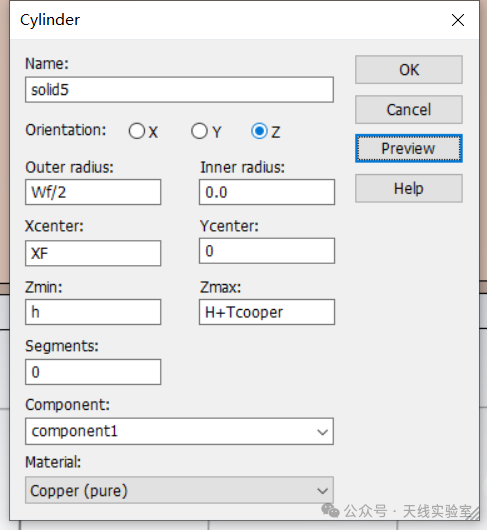Image resolution: width=487 pixels, height=530 pixels.
Task: Click the Preview button
Action: tap(409, 149)
